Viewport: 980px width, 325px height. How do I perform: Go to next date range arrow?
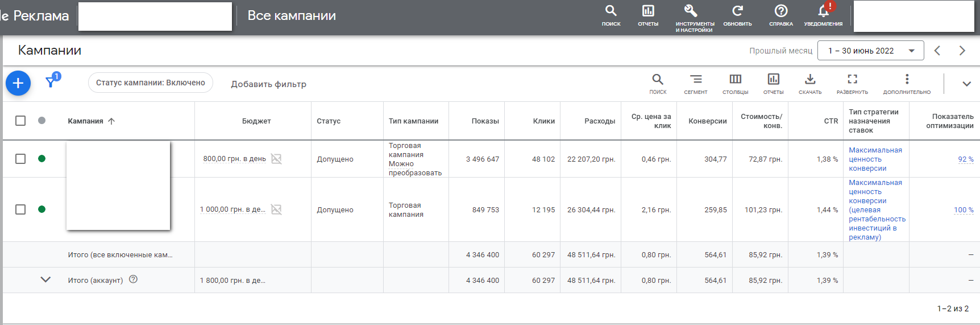(x=962, y=51)
